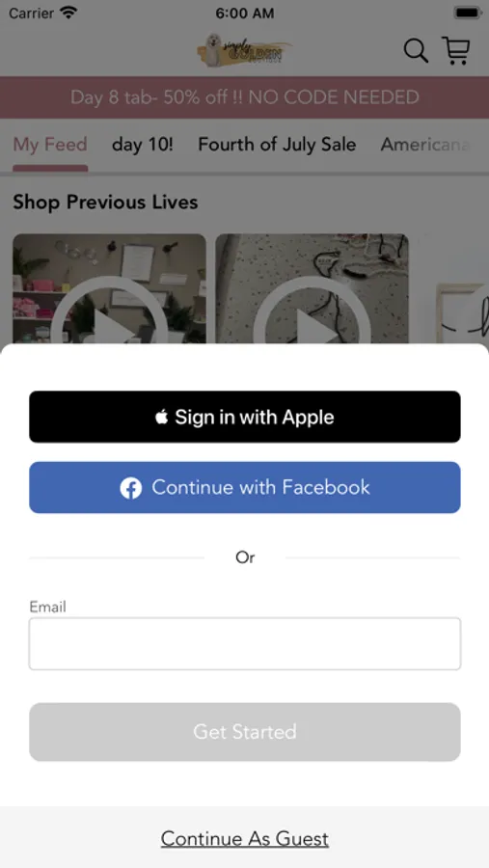Click the Facebook logo icon
The height and width of the screenshot is (868, 489).
[131, 488]
